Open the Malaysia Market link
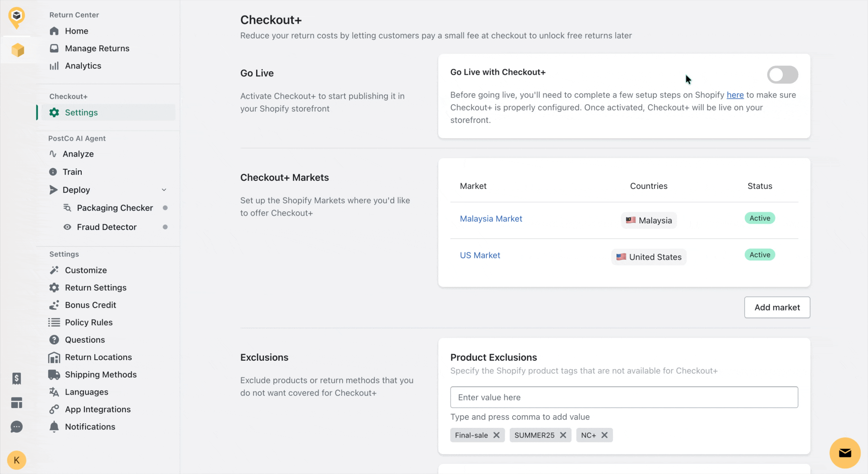Screen dimensions: 868x474 (x=491, y=219)
